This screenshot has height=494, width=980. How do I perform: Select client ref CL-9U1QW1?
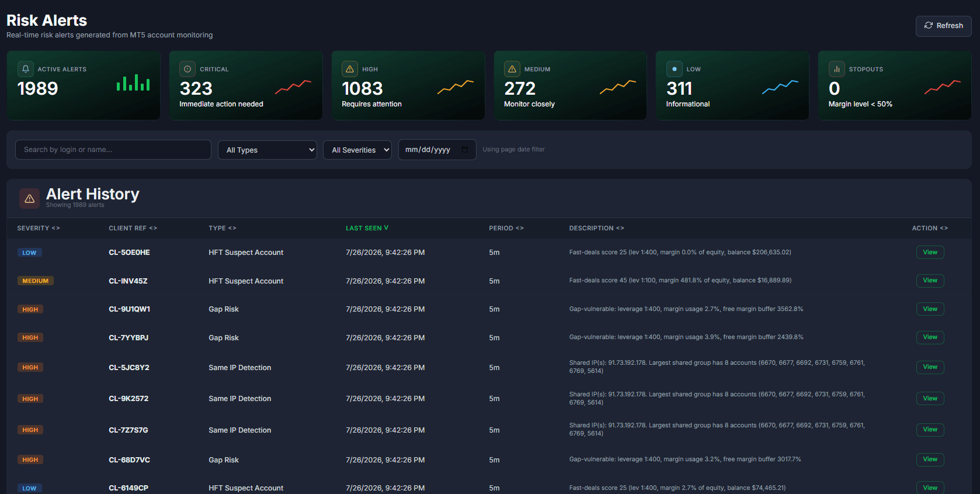pos(129,309)
